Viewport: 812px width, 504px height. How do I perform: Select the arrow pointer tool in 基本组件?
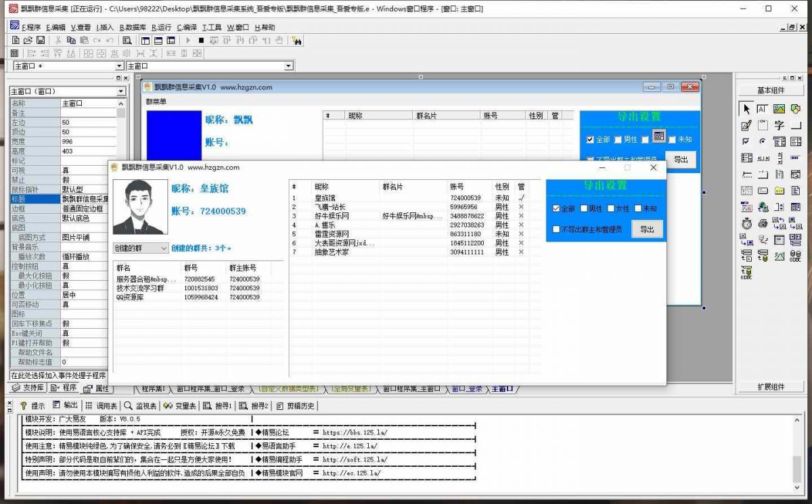746,109
